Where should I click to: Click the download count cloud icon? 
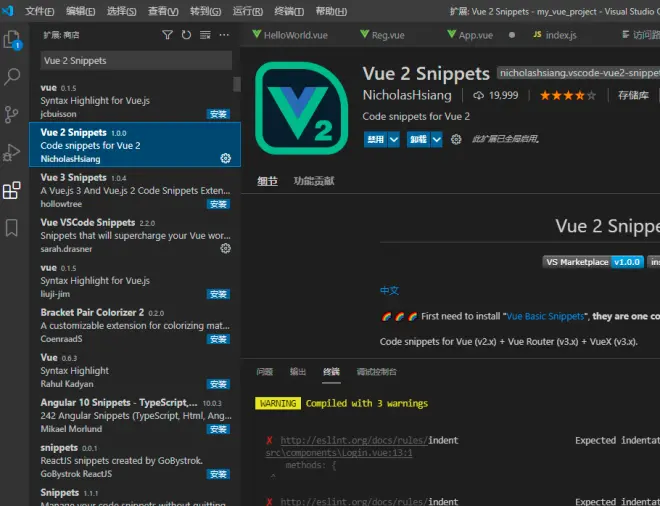click(x=478, y=96)
